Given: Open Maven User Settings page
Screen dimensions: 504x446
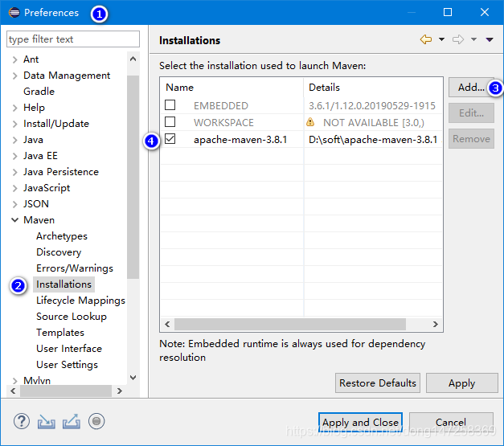Looking at the screenshot, I should 68,365.
